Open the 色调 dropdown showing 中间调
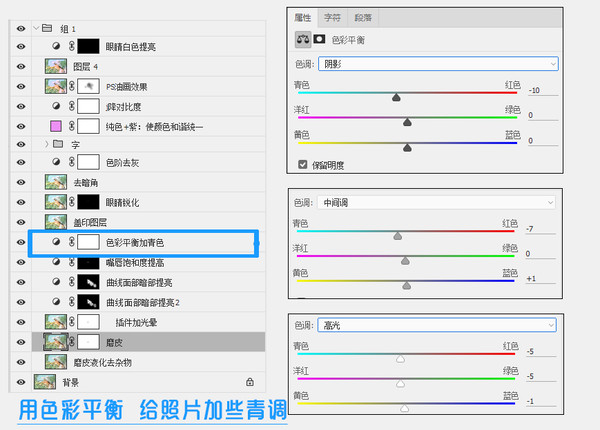The image size is (600, 430). 436,202
